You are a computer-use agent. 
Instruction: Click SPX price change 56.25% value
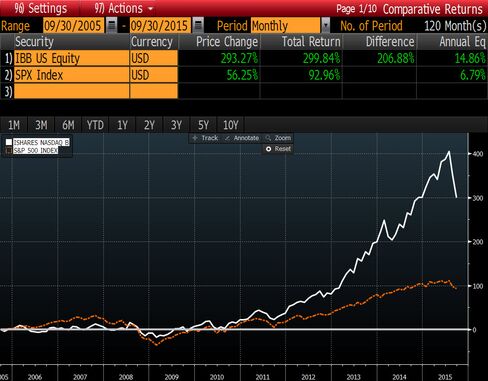[242, 75]
